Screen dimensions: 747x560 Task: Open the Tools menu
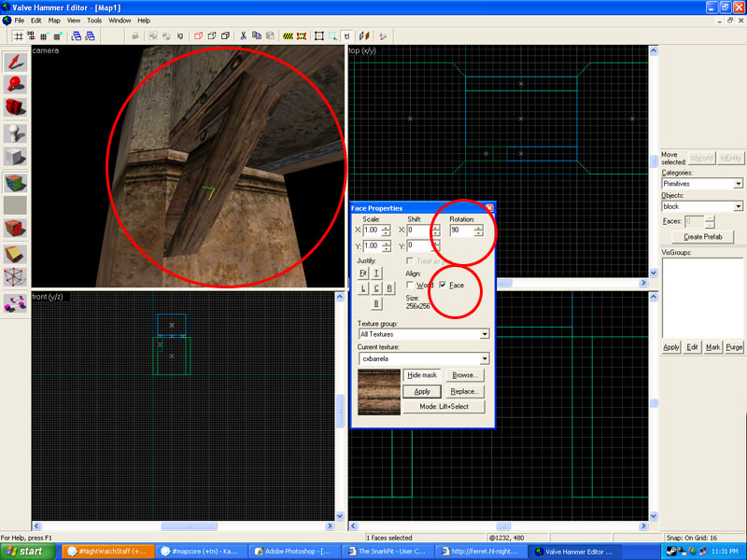94,20
